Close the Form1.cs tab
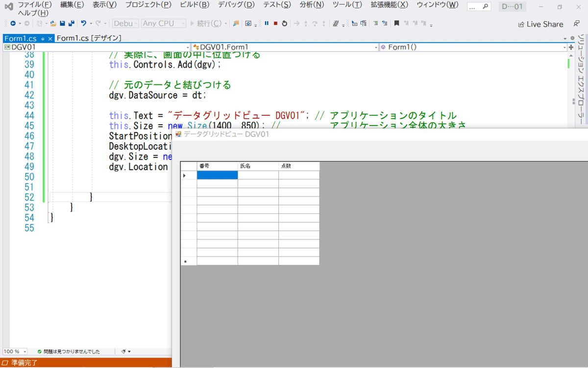588x368 pixels. [x=50, y=38]
